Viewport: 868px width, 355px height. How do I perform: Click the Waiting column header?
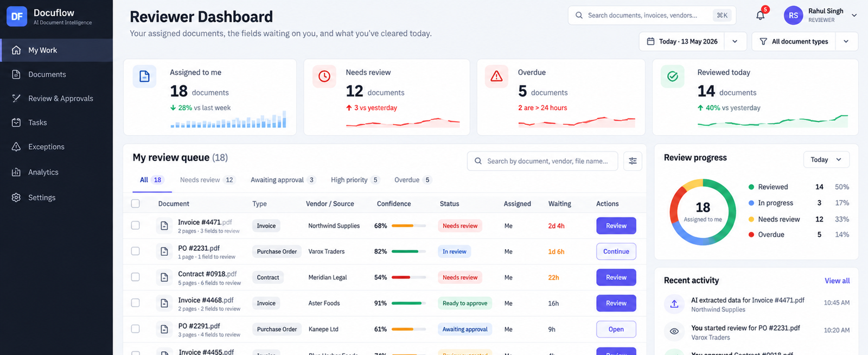559,204
